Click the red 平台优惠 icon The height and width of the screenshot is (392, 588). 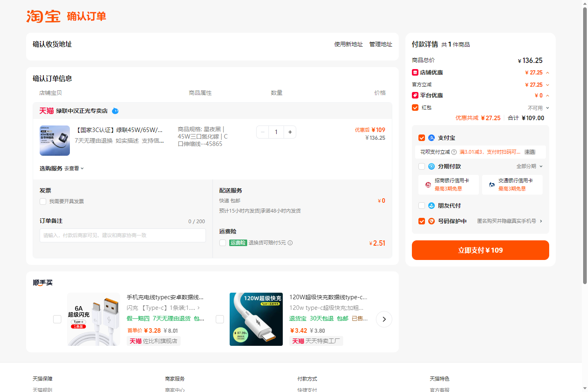415,95
